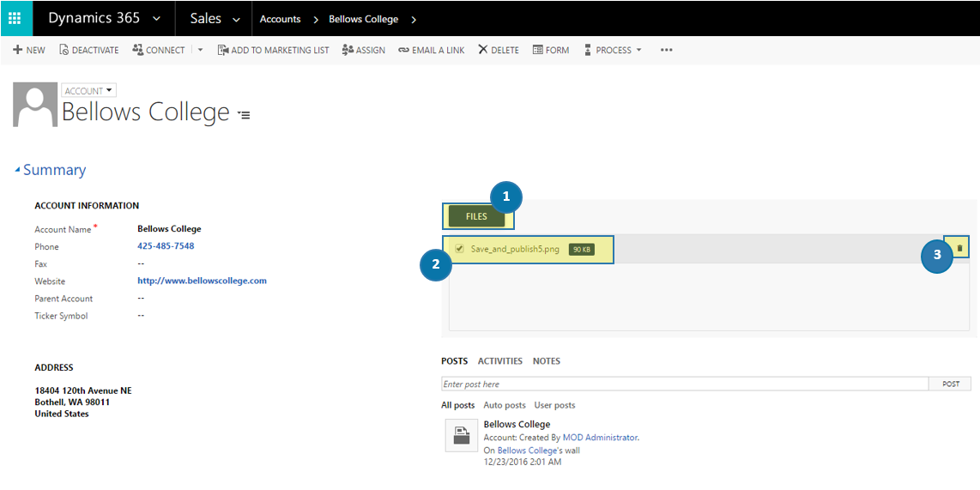
Task: Switch to the Activities tab
Action: [499, 361]
